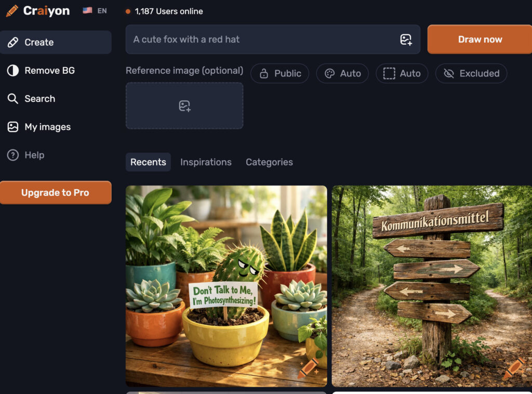Screen dimensions: 532x394
Task: Open the Auto aspect ratio dropdown
Action: point(402,73)
